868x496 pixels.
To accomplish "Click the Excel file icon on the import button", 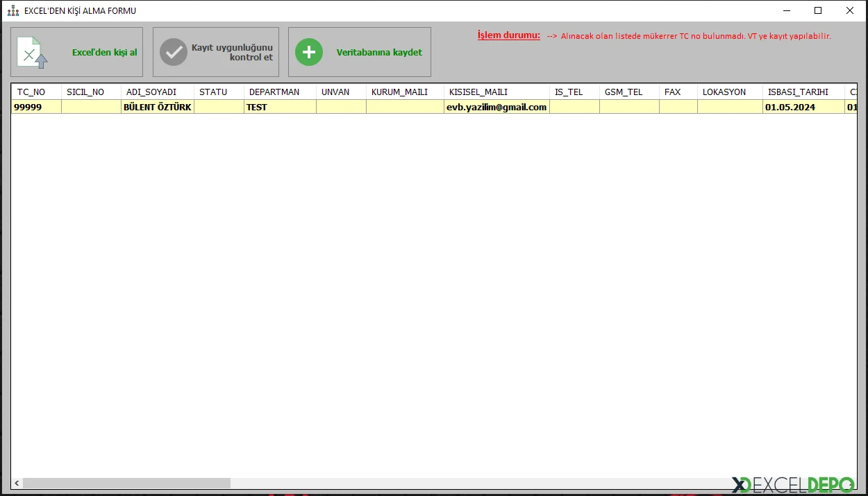I will pyautogui.click(x=31, y=51).
